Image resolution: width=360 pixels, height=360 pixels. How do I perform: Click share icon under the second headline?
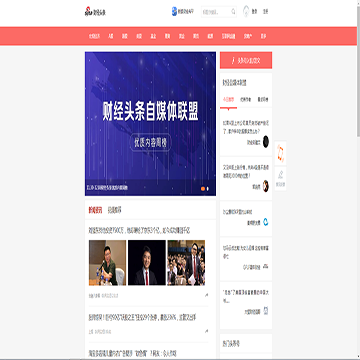pyautogui.click(x=206, y=331)
